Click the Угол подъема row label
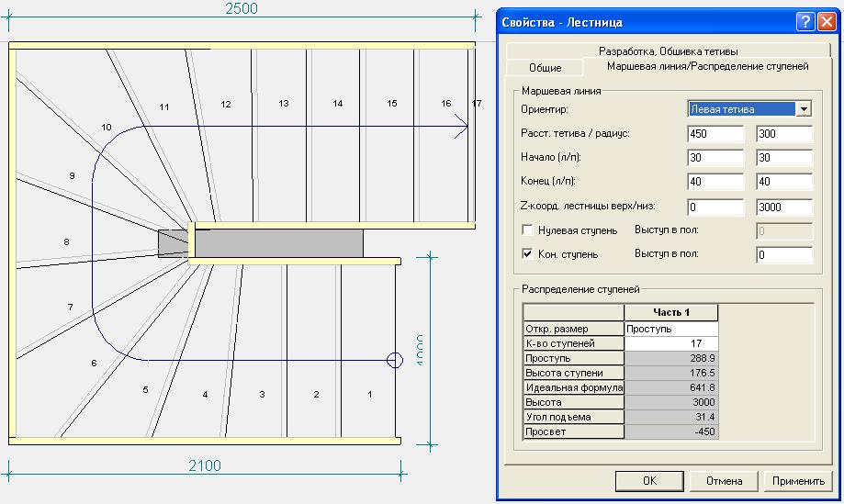 [x=573, y=417]
